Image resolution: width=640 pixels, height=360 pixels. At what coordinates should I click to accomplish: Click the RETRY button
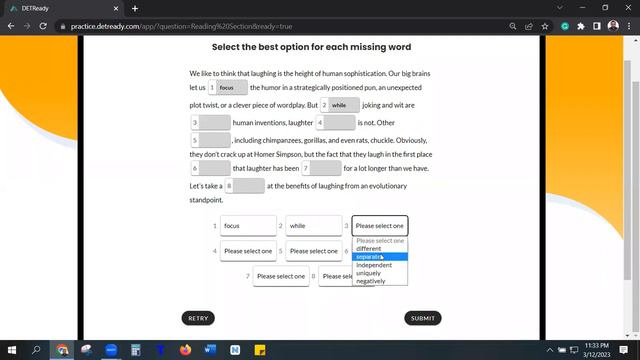198,318
